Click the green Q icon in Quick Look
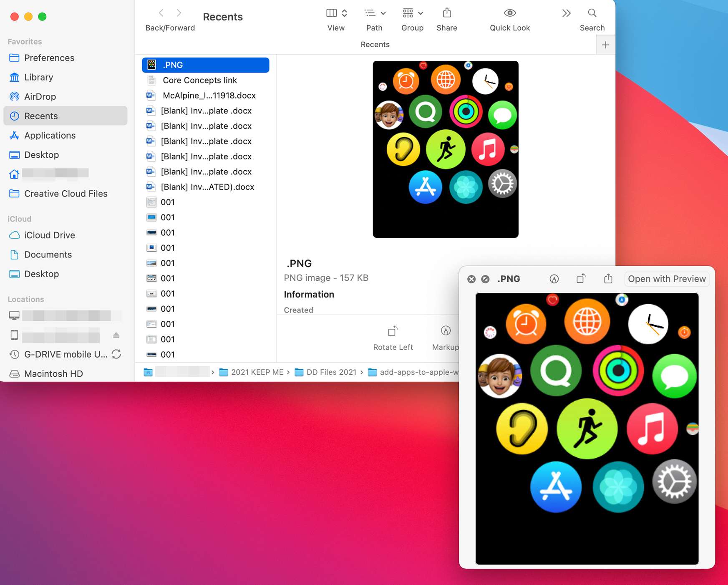This screenshot has width=728, height=585. (556, 370)
